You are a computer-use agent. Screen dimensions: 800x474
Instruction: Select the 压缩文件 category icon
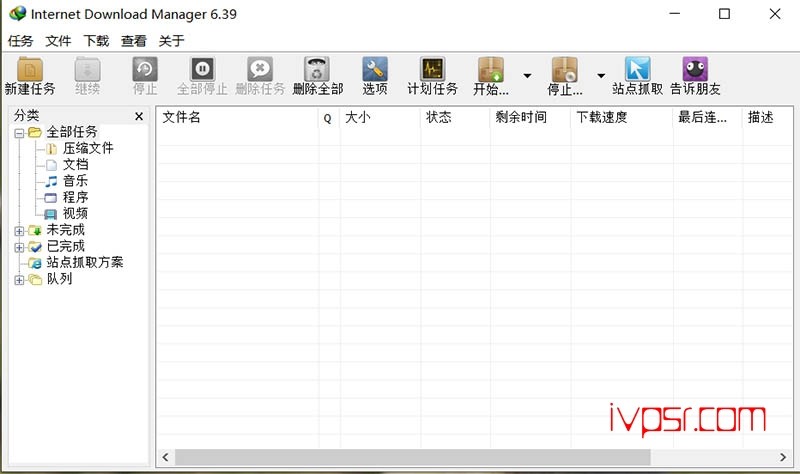pos(51,148)
